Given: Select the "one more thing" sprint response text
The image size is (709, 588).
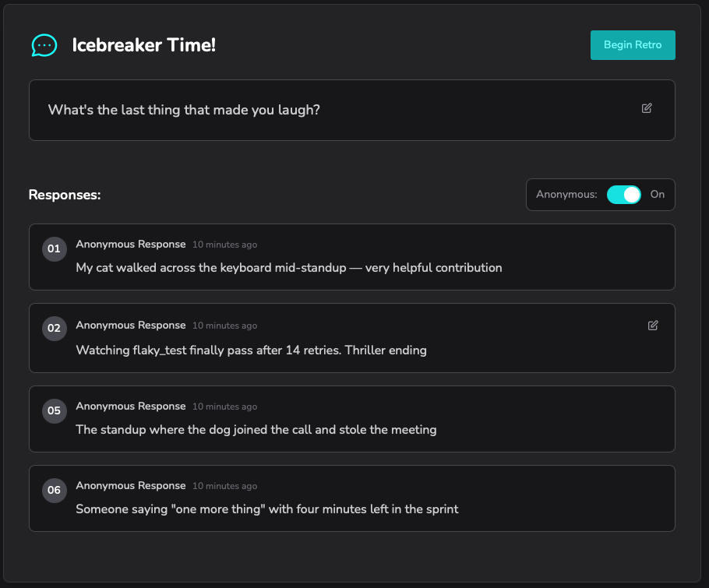Looking at the screenshot, I should coord(267,509).
